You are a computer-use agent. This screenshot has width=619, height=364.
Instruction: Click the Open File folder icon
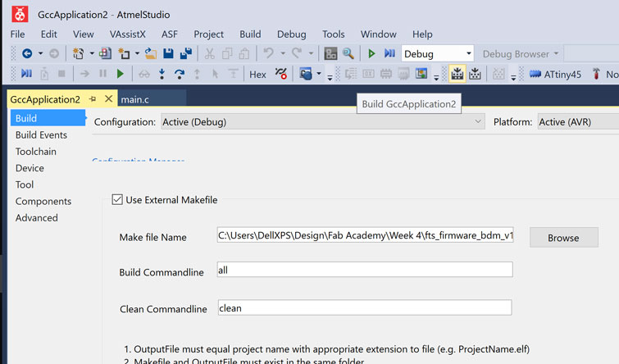point(150,53)
